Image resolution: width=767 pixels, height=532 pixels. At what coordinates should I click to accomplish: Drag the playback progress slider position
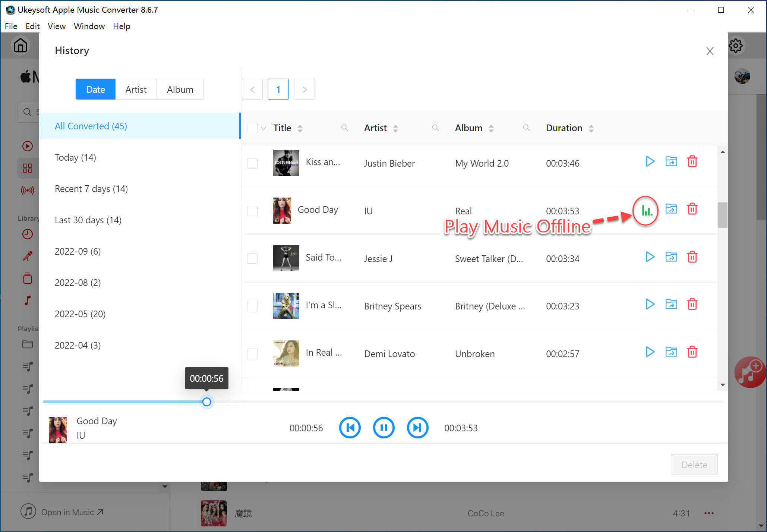(208, 402)
